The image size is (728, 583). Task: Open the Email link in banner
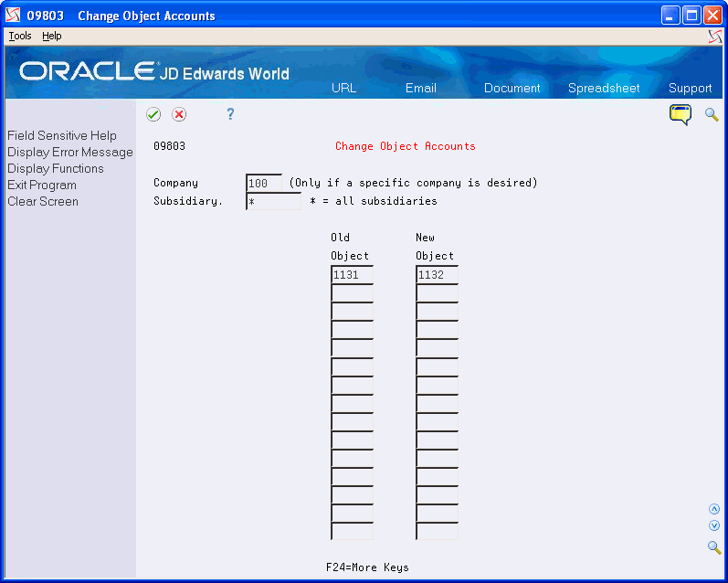[x=421, y=88]
